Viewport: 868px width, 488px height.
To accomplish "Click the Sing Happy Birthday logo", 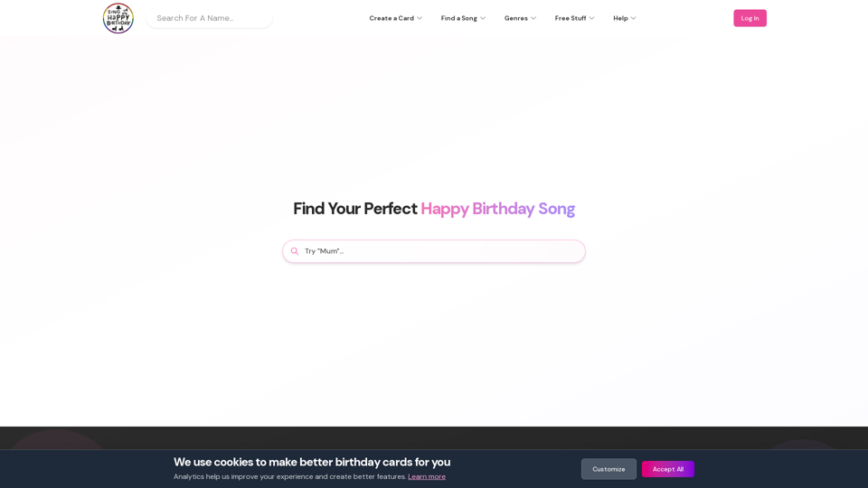I will 118,18.
